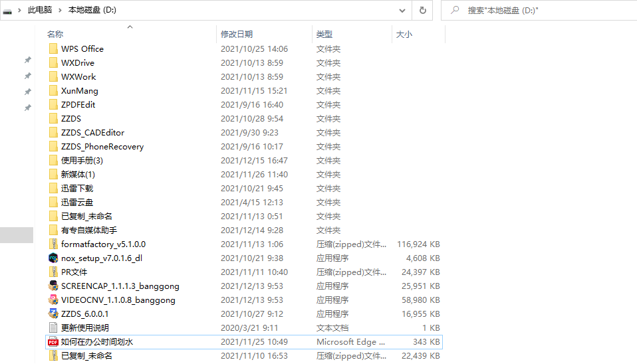Expand the 此电脑 breadcrumb chevron
This screenshot has height=364, width=637.
(61, 11)
